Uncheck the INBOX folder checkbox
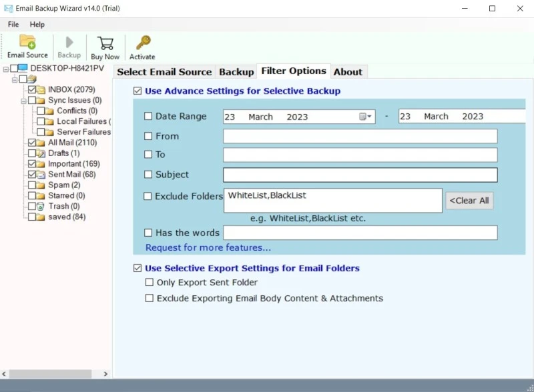The image size is (534, 392). pos(31,89)
